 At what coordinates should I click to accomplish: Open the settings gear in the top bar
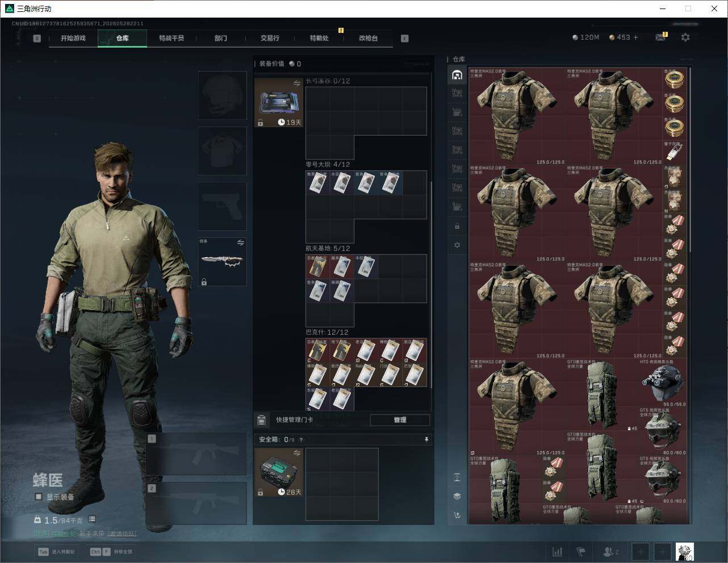[685, 37]
